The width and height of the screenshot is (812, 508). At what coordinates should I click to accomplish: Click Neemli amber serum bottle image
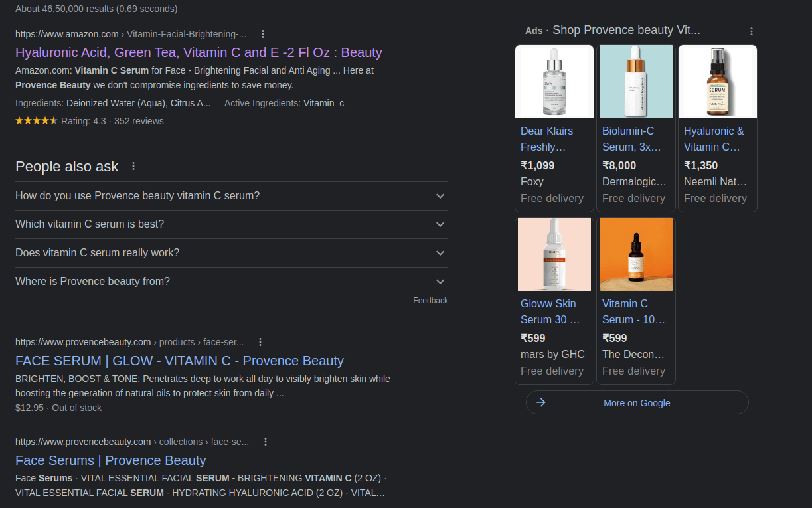coord(718,82)
